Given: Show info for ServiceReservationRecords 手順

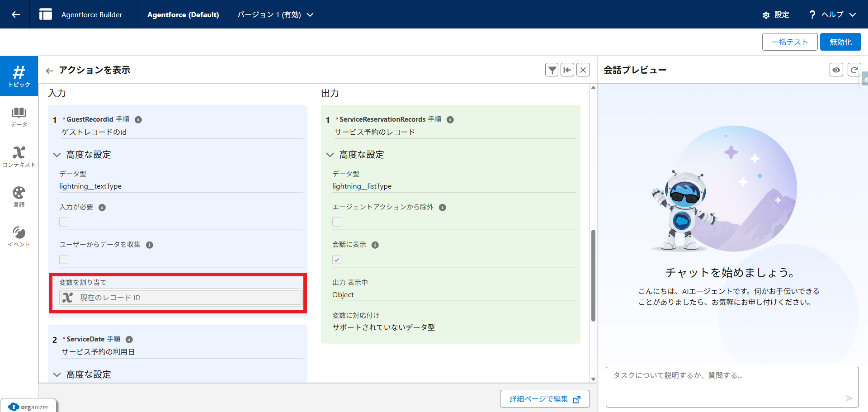Looking at the screenshot, I should (450, 120).
